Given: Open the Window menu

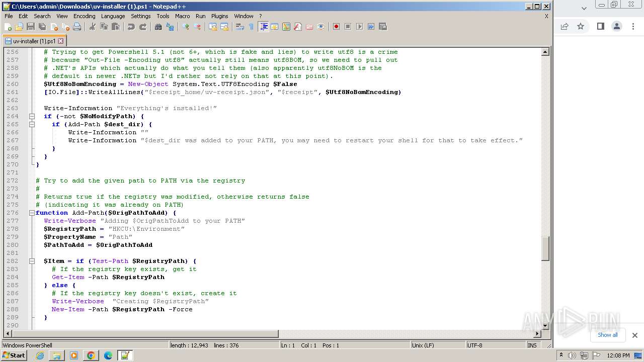Looking at the screenshot, I should (244, 16).
